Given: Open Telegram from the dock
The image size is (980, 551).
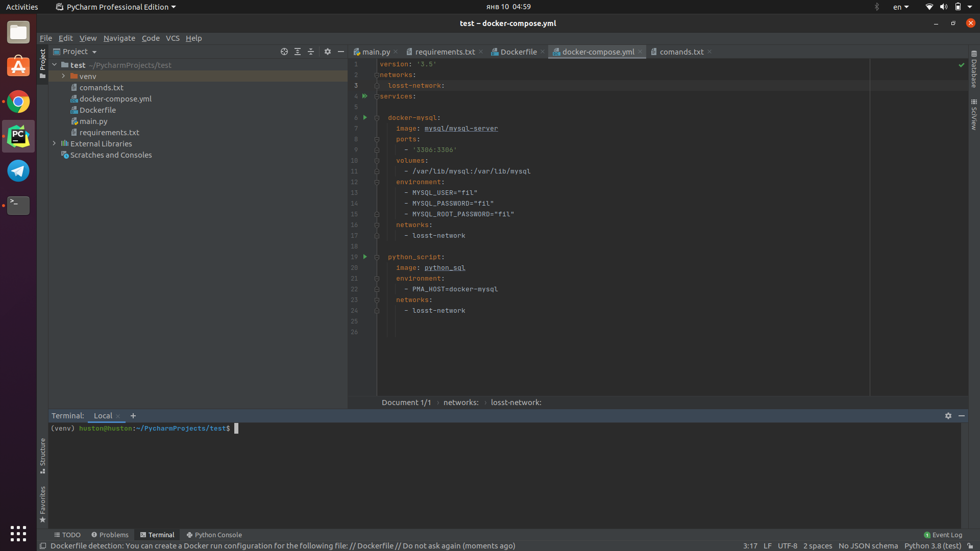Looking at the screenshot, I should click(18, 171).
